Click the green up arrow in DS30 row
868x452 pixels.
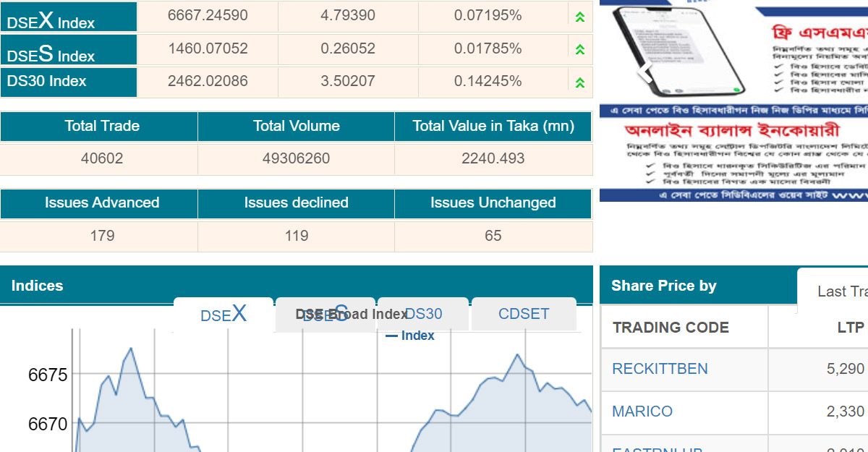coord(579,82)
